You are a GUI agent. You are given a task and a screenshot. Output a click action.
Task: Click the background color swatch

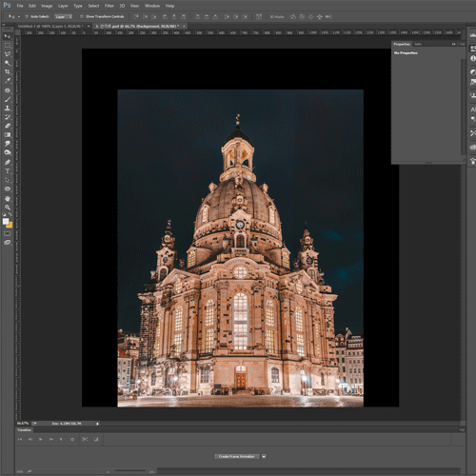click(10, 225)
